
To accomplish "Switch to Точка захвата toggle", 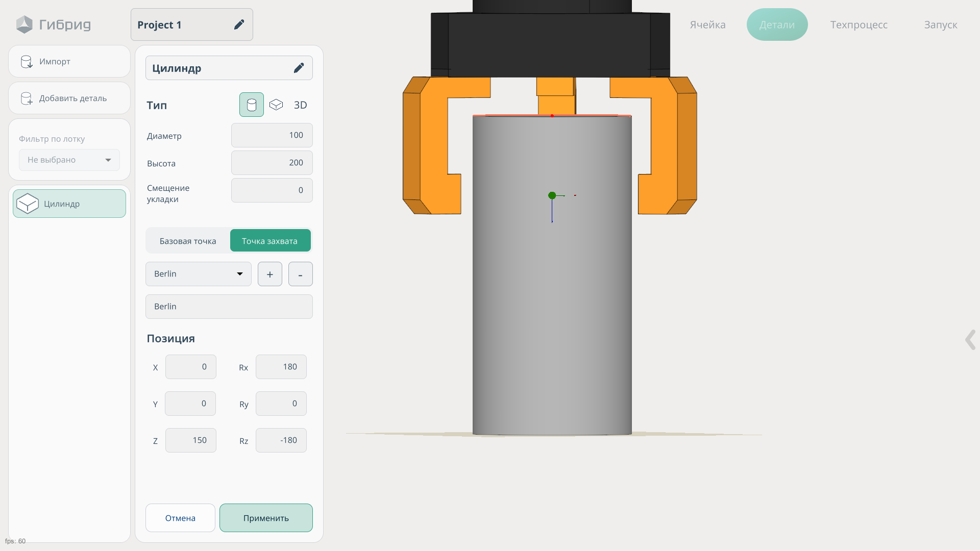I will [x=270, y=241].
